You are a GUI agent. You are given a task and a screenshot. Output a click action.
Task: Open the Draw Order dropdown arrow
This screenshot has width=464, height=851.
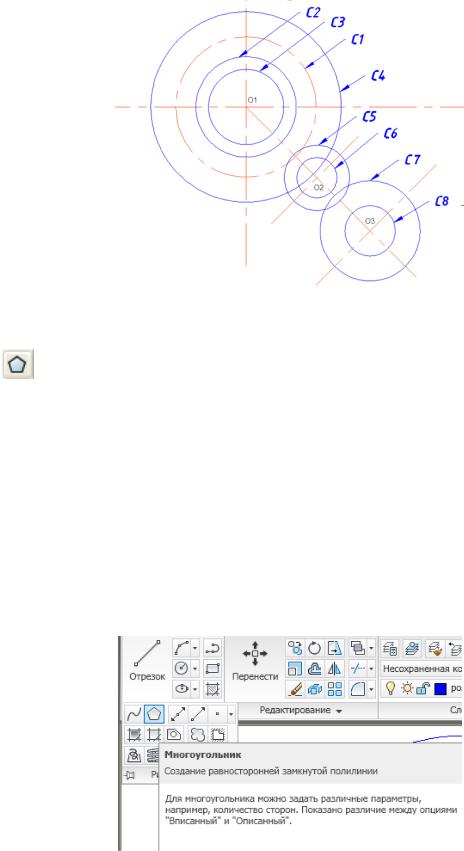point(371,647)
